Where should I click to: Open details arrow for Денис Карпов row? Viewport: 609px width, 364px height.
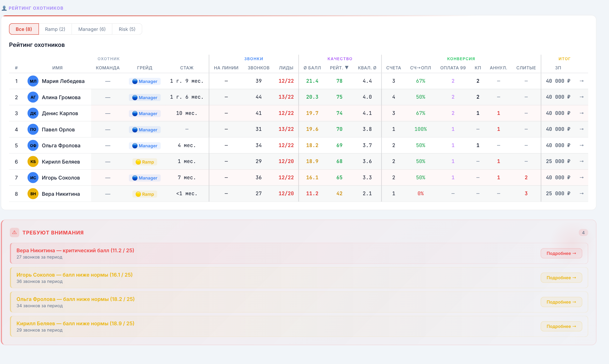tap(581, 113)
